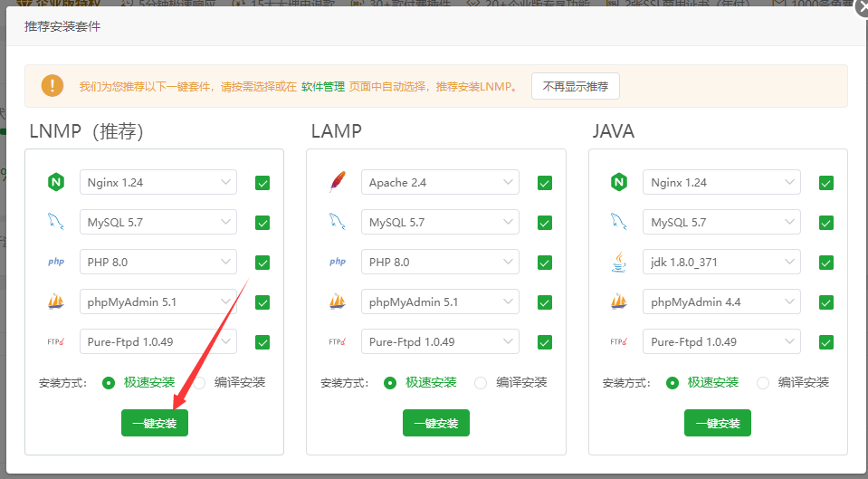
Task: Click the phpMyAdmin sailboat icon in LNMP panel
Action: (56, 302)
